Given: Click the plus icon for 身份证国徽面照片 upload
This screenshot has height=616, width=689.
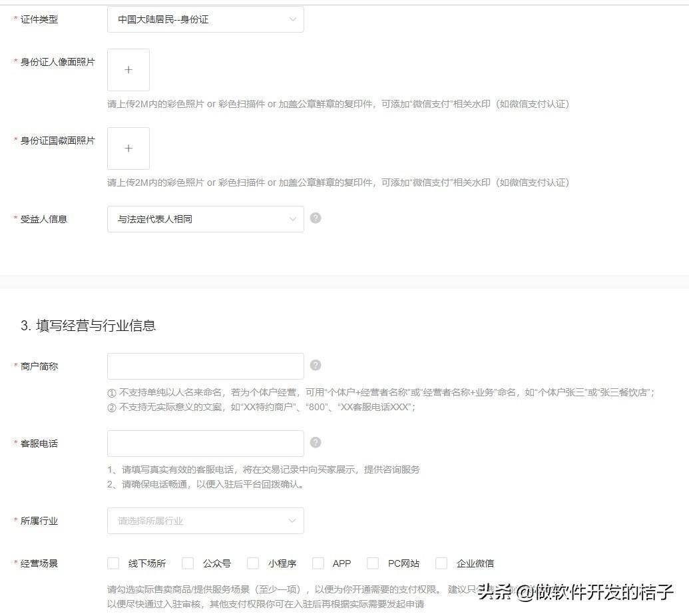Looking at the screenshot, I should (128, 149).
